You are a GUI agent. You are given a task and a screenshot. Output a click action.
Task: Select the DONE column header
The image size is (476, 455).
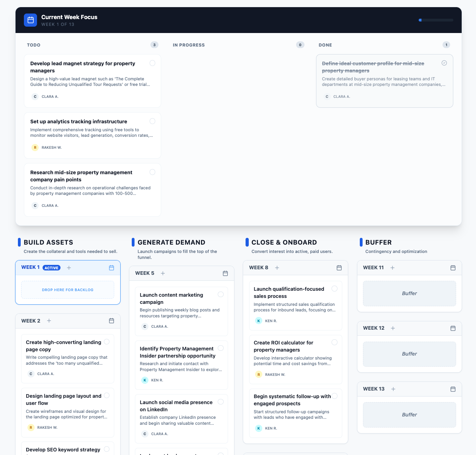pos(325,45)
